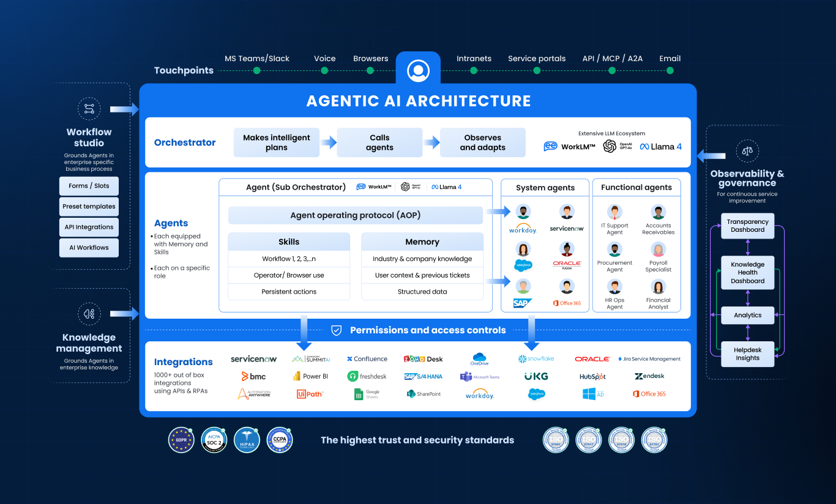Switch to the System agents panel
The image size is (836, 504).
(544, 187)
